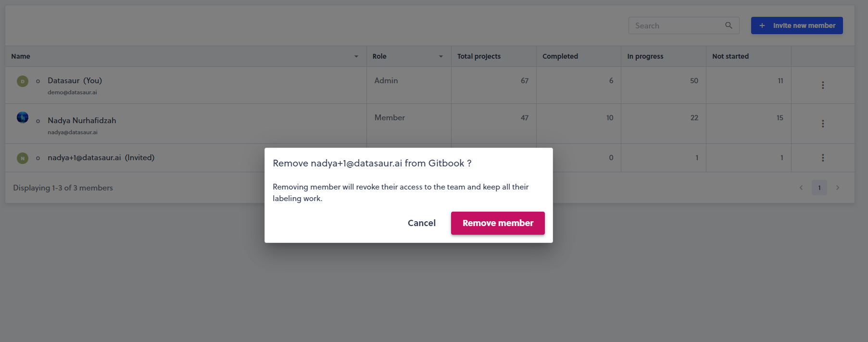Viewport: 868px width, 342px height.
Task: Go to the next members page
Action: pos(838,188)
